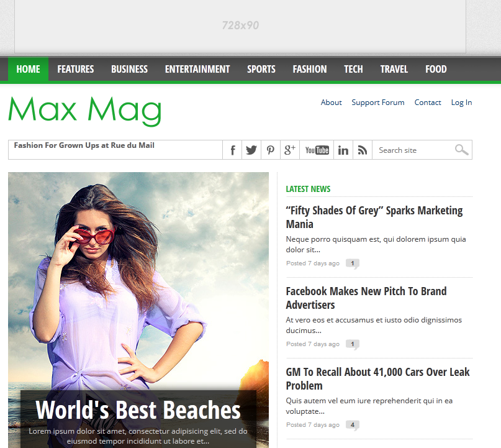Open comments bubble on GM recall article
The image size is (501, 448).
[x=353, y=425]
